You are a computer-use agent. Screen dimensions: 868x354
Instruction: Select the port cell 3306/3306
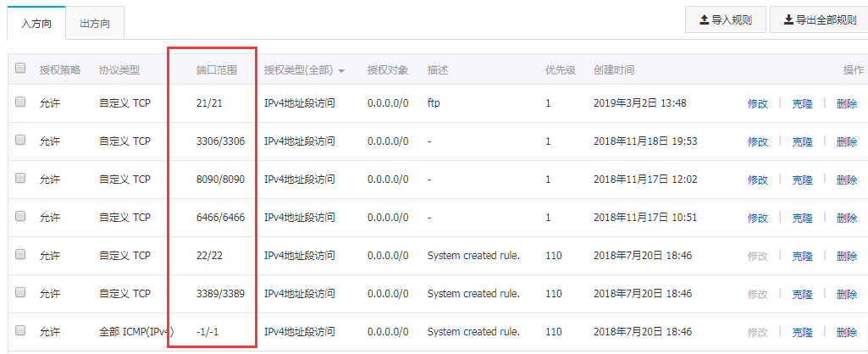click(220, 141)
